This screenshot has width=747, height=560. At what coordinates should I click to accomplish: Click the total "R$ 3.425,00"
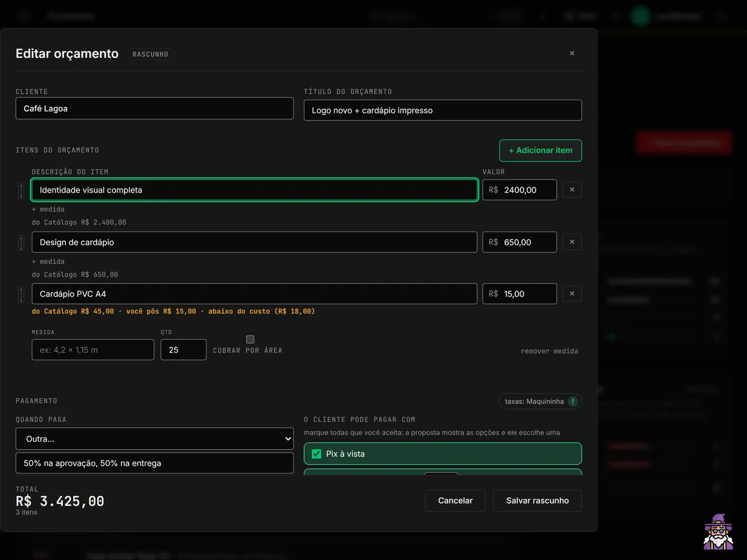coord(60,502)
